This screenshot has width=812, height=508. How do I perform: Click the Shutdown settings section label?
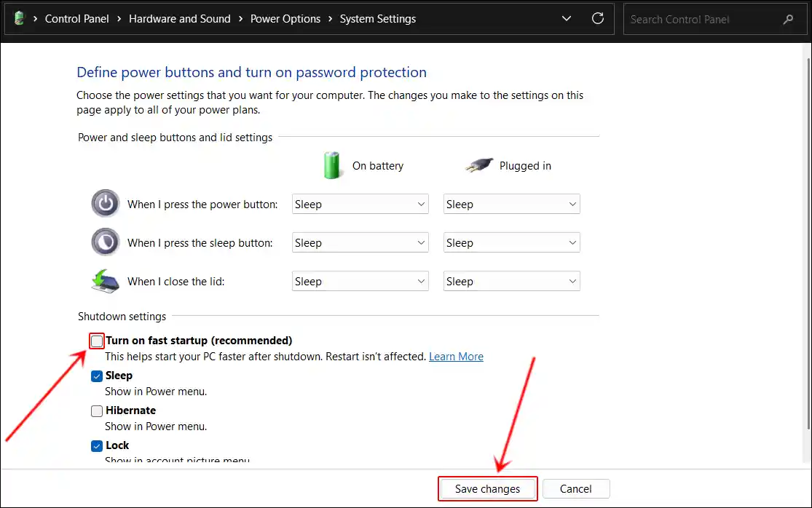(122, 316)
